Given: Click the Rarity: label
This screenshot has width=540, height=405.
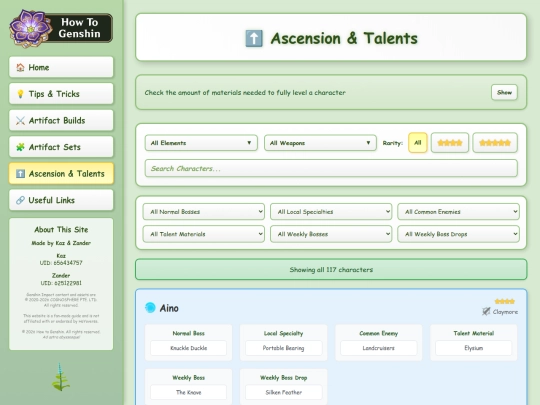Looking at the screenshot, I should pyautogui.click(x=393, y=143).
